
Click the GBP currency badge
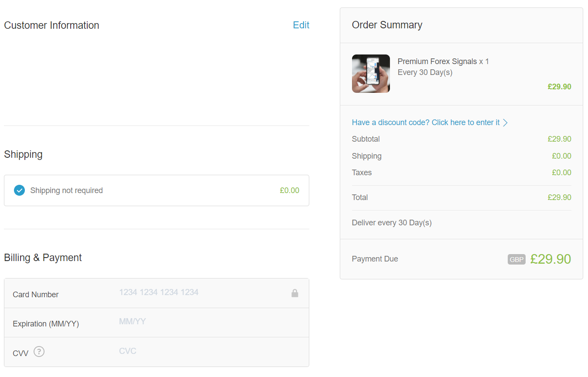tap(516, 259)
